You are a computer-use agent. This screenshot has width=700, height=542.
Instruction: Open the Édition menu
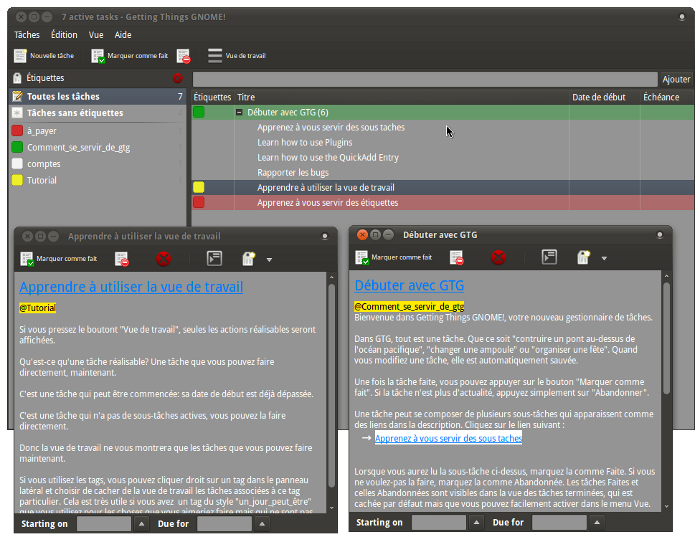(x=64, y=34)
